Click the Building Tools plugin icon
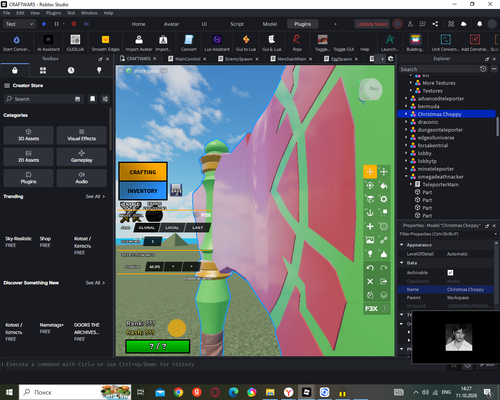500x400 pixels. tap(415, 43)
